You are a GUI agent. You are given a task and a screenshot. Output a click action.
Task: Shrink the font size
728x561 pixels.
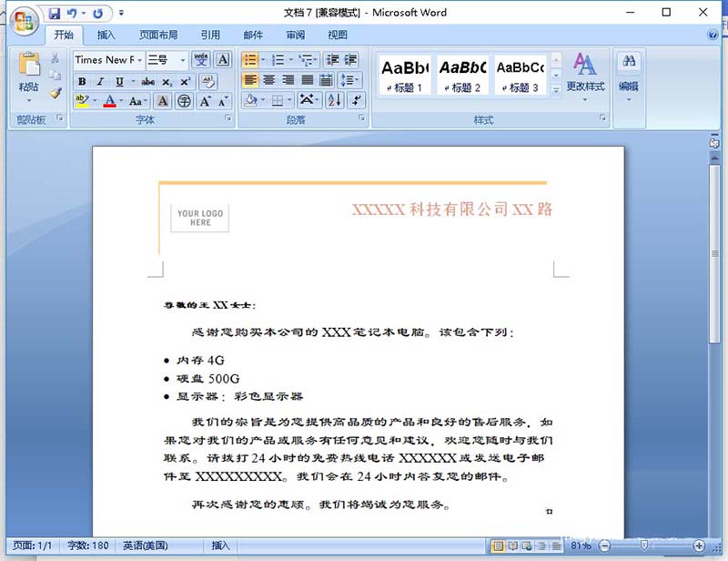coord(223,101)
